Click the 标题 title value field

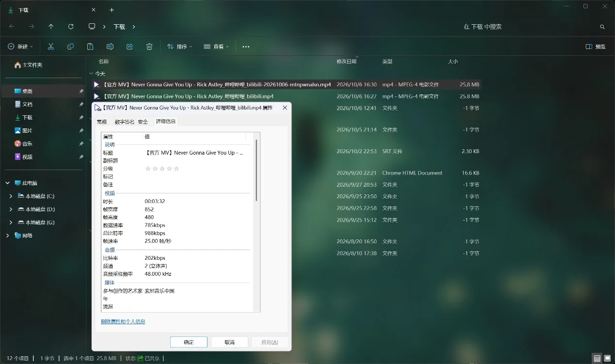click(x=194, y=153)
